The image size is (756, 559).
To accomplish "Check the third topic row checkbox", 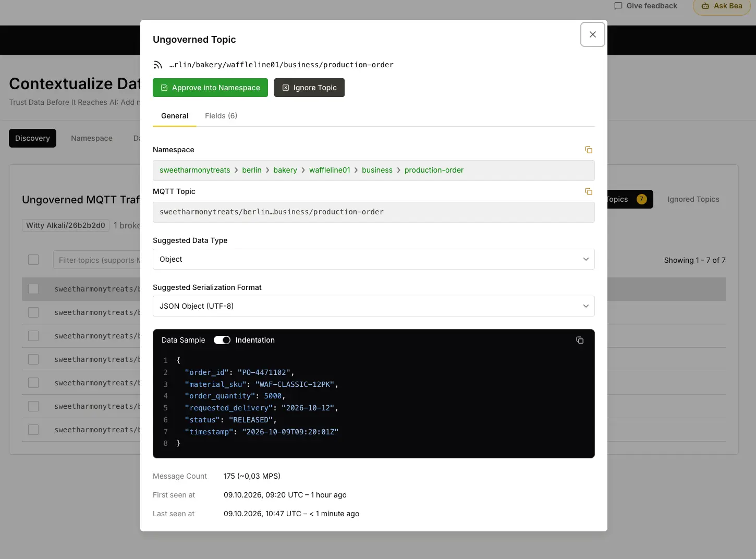I will pos(33,336).
